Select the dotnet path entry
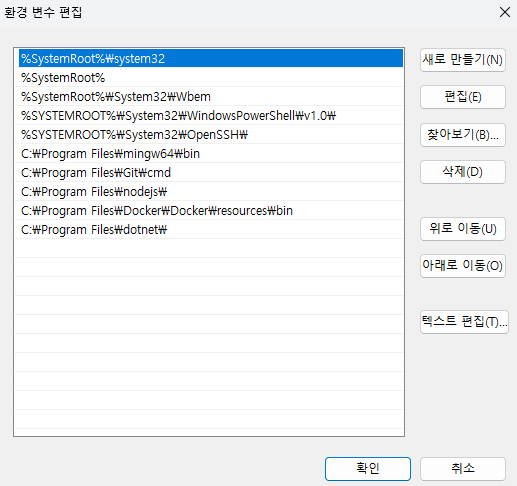The image size is (517, 486). click(209, 229)
